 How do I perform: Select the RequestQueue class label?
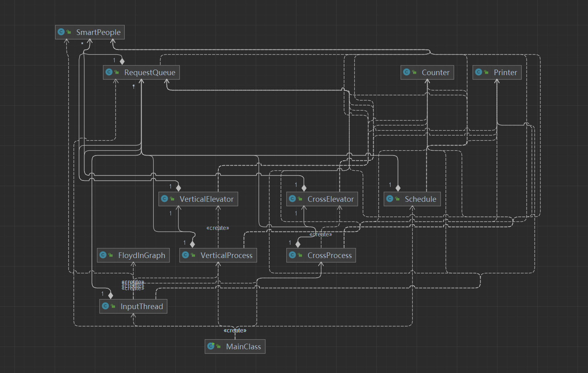150,72
